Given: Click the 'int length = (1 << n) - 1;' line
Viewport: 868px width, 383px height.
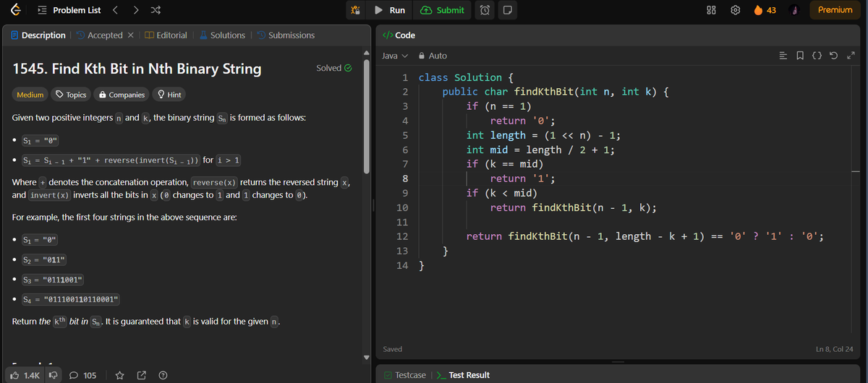Looking at the screenshot, I should [x=543, y=135].
